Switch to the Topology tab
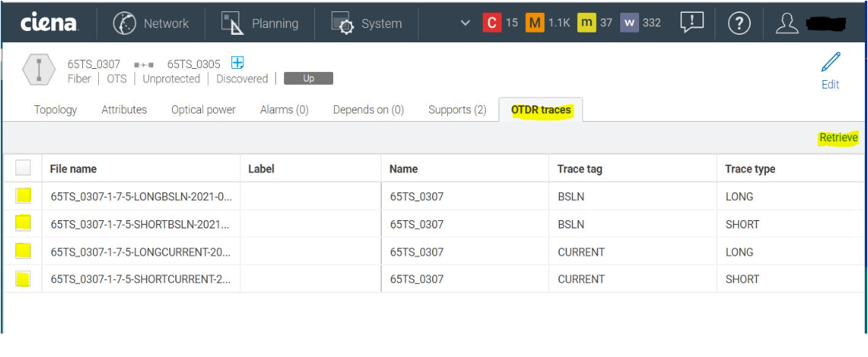The width and height of the screenshot is (868, 357). (55, 110)
